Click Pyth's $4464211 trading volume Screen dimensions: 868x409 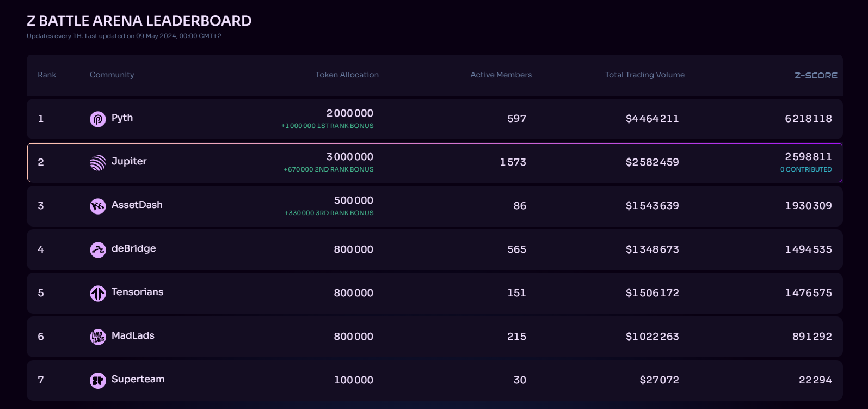point(652,119)
